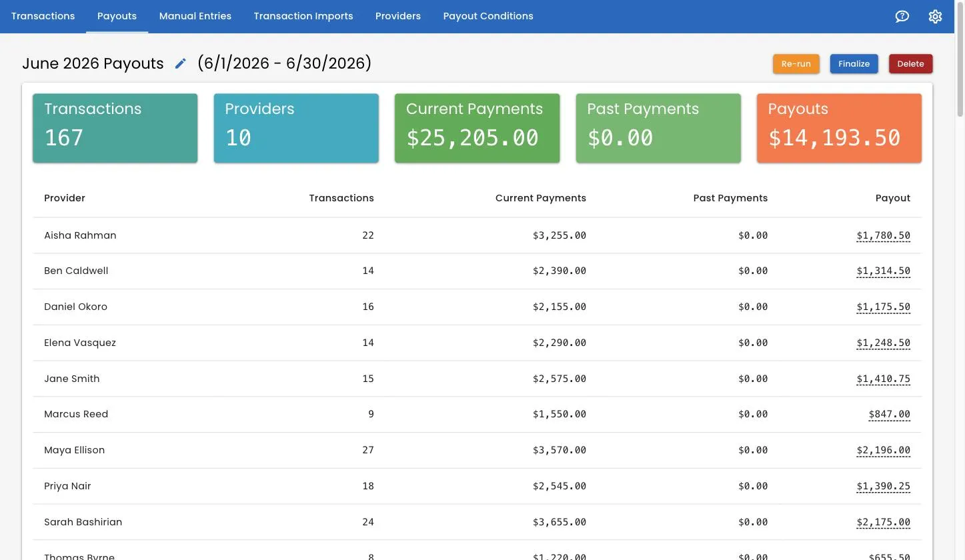
Task: Click Marcus Reed's $1,550.00 current payments
Action: [x=560, y=415]
